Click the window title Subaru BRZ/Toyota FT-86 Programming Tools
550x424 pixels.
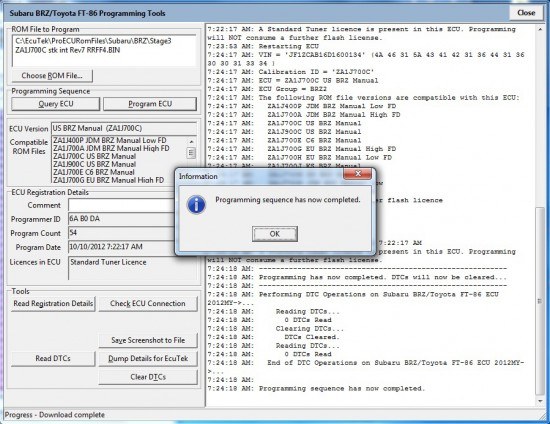pyautogui.click(x=87, y=13)
